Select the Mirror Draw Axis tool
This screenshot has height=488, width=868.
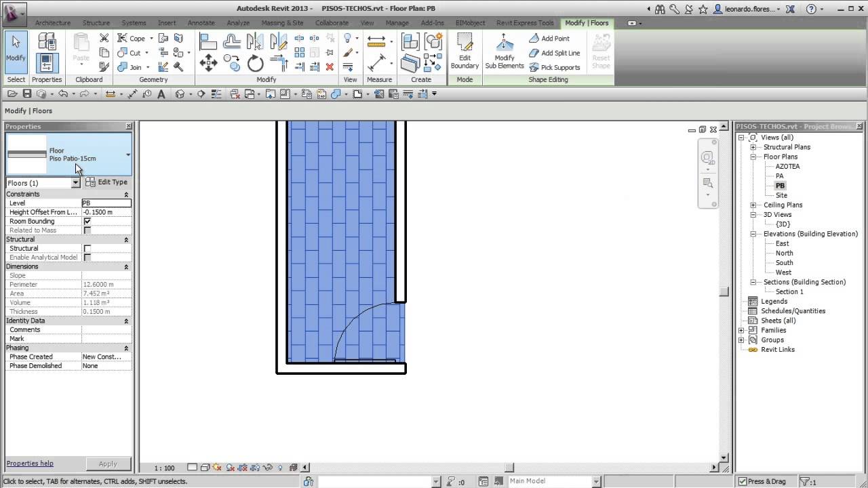[x=278, y=42]
